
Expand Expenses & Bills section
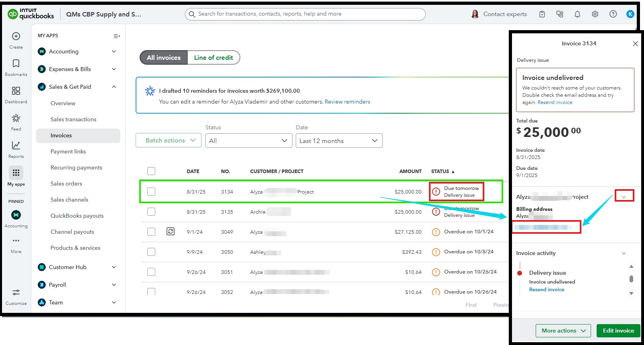click(x=114, y=69)
